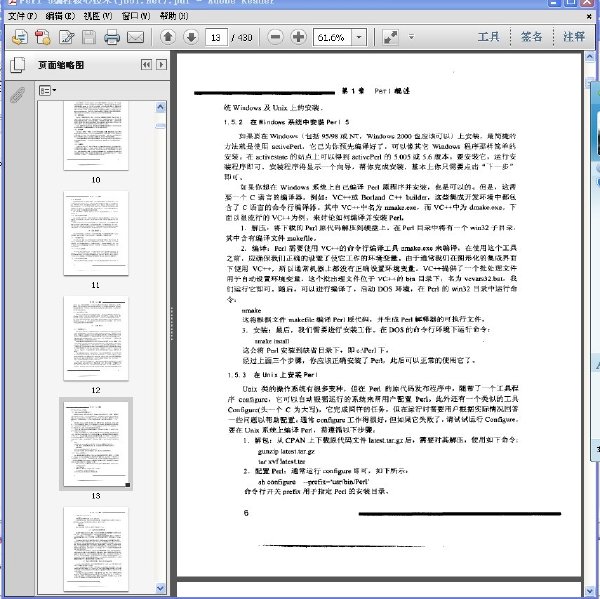Click the page number field showing 13
Screen dimensions: 600x599
click(x=216, y=38)
